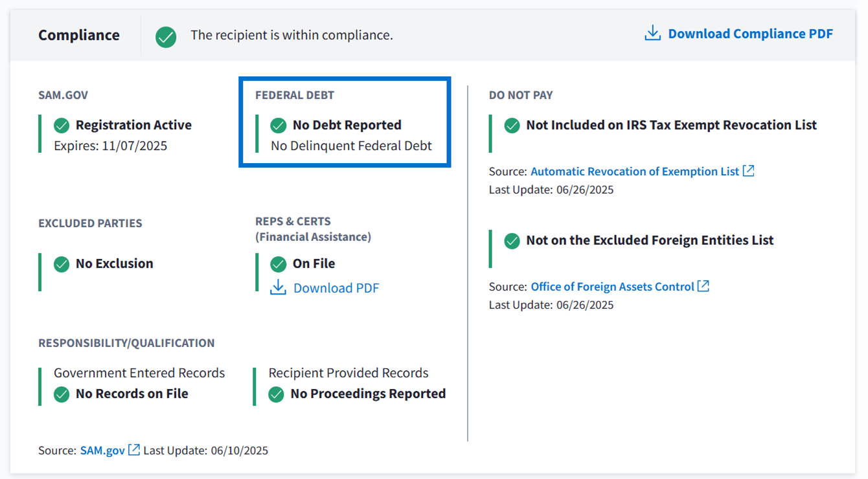Open the SAM.gov source link
Viewport: 868px width, 479px height.
[102, 451]
